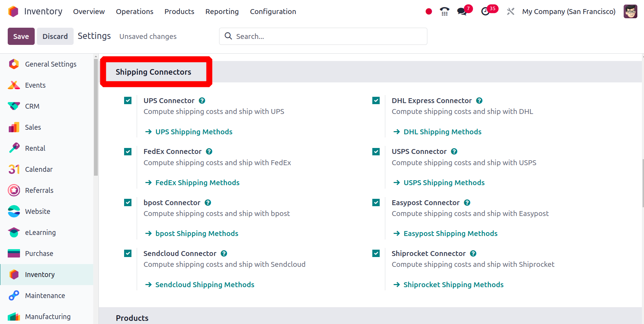Click the Manufacturing sidebar icon
The image size is (644, 324).
[14, 317]
